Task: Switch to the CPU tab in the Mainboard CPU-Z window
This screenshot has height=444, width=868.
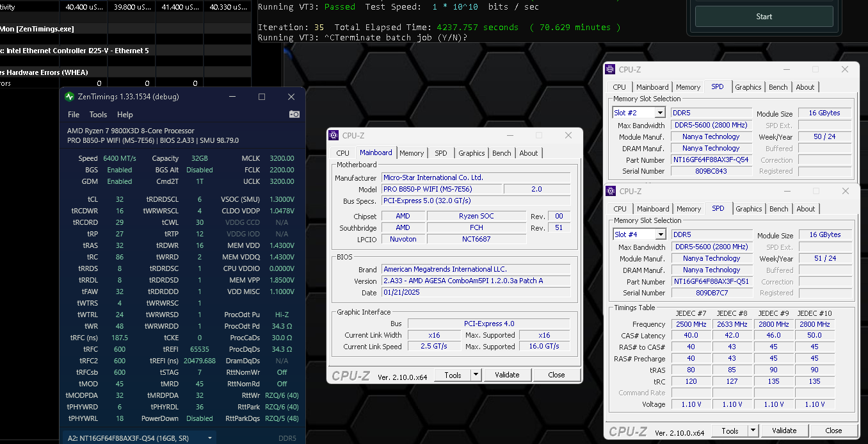Action: [x=343, y=153]
